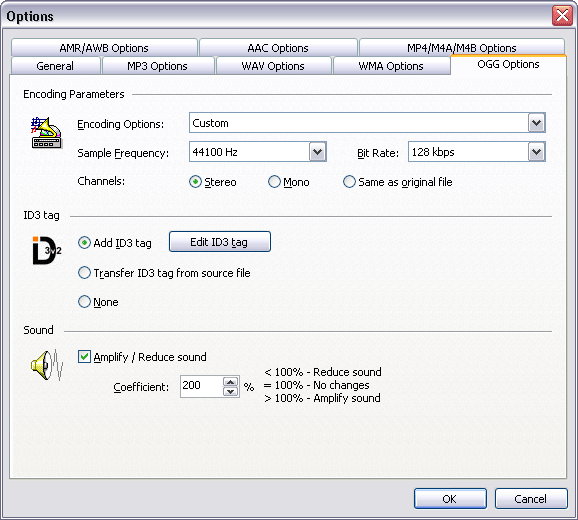Screen dimensions: 578x520
Task: Open the AAC Options tab
Action: 278,48
